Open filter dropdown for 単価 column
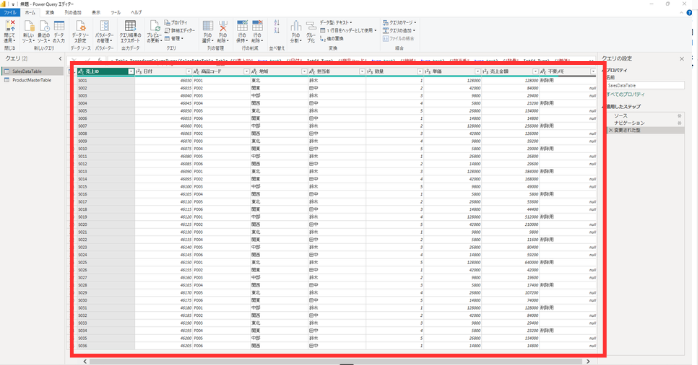 tap(478, 71)
